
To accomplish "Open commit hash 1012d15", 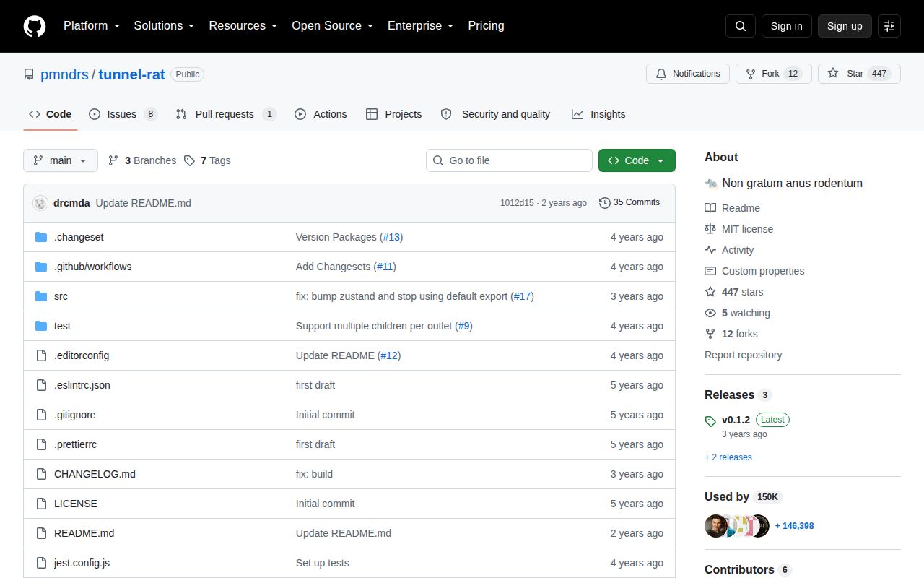I will [517, 203].
